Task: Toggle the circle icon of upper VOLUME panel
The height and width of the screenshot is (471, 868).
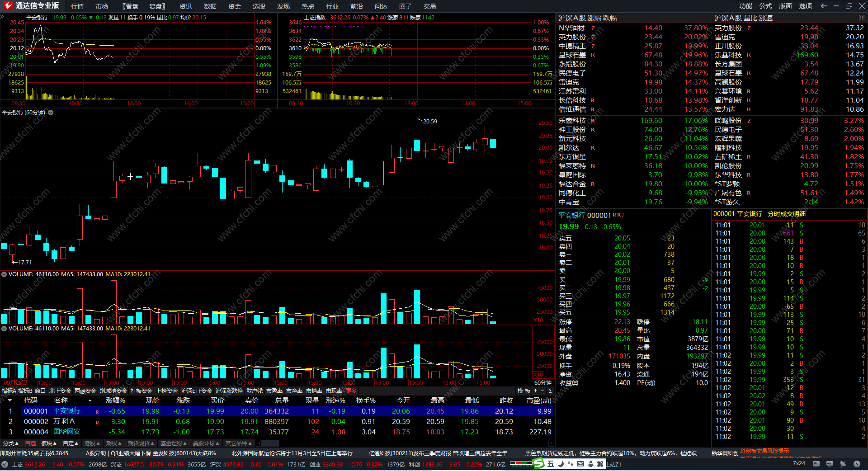Action: click(x=4, y=274)
